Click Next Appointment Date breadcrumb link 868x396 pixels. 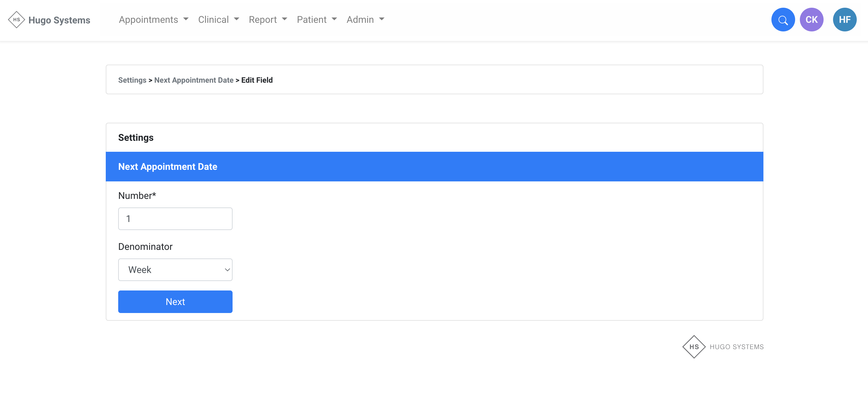(194, 80)
